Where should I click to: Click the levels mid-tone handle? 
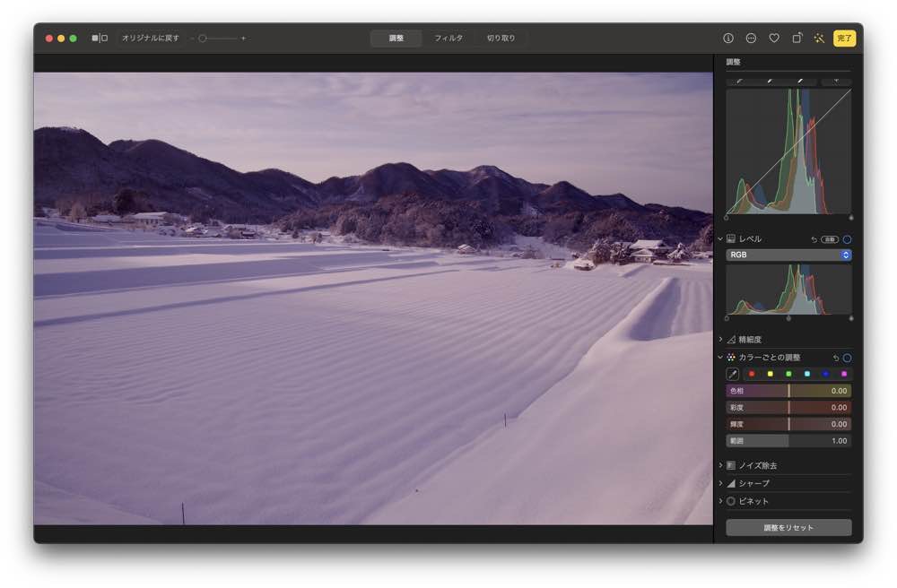coord(788,318)
